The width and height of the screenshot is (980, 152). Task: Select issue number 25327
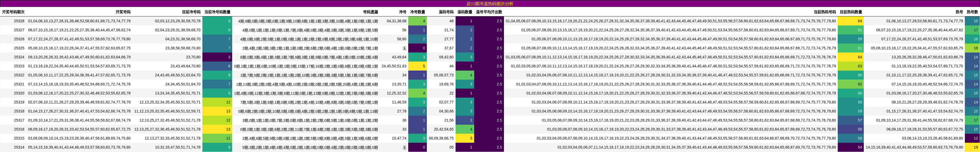coord(19,30)
